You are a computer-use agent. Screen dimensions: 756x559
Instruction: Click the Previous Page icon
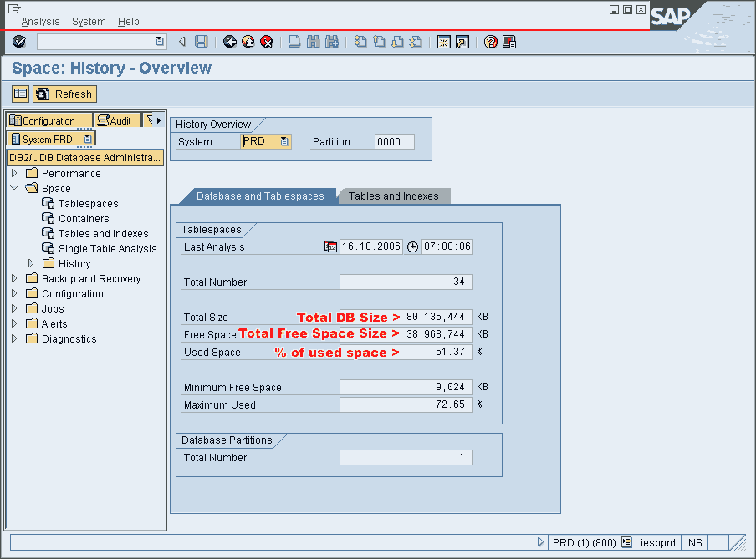coord(379,42)
